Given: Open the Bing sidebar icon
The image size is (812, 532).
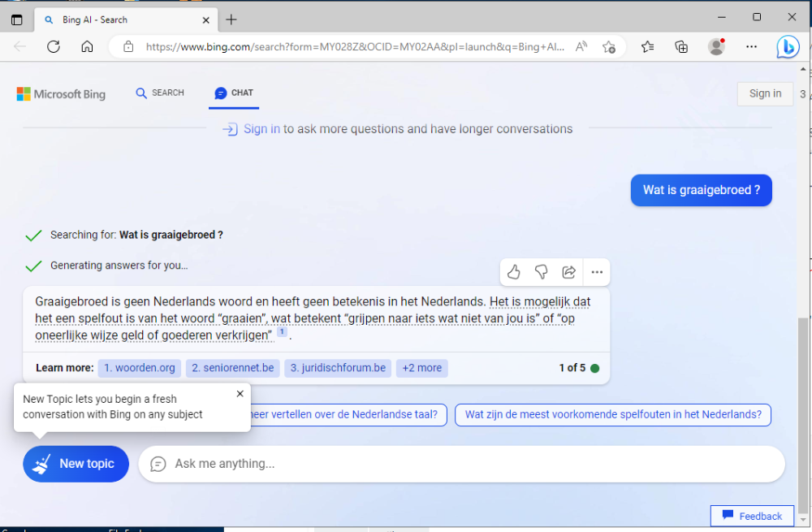Looking at the screenshot, I should coord(787,47).
